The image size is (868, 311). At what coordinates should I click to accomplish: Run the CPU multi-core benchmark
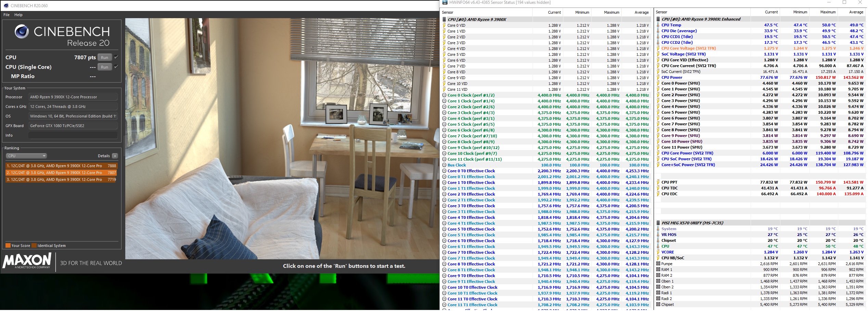(x=105, y=58)
